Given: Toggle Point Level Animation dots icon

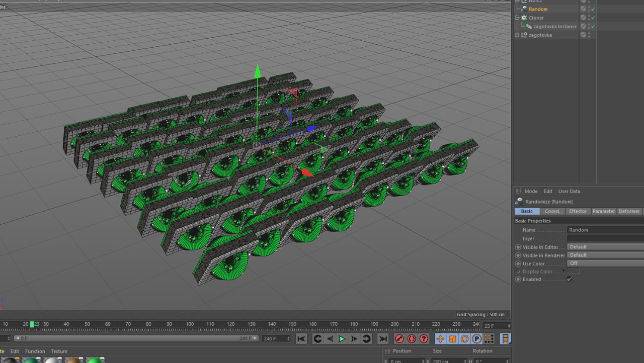Looking at the screenshot, I should 489,339.
